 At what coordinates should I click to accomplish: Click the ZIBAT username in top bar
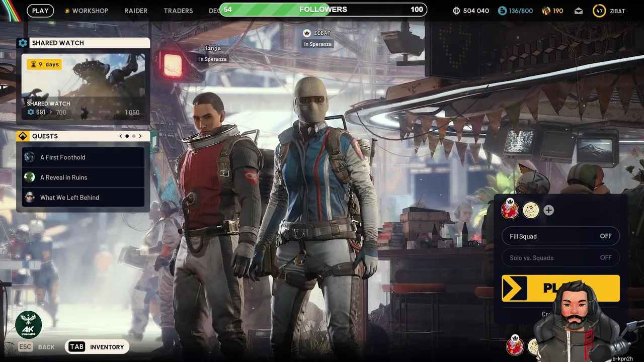tap(618, 11)
